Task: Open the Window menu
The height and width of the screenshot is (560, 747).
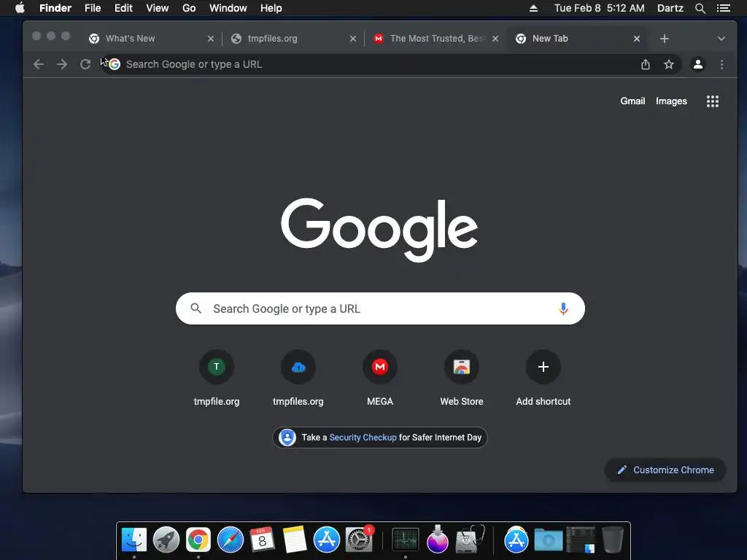Action: (228, 8)
